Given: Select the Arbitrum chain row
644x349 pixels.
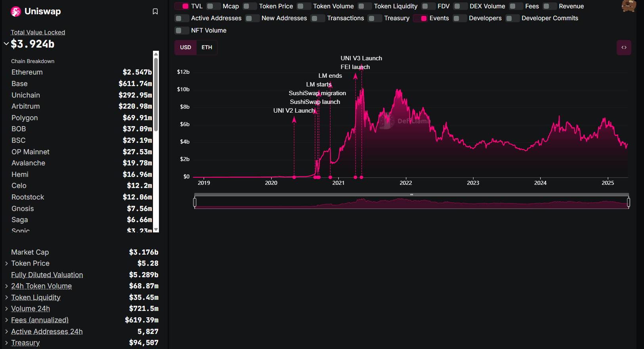Looking at the screenshot, I should (x=82, y=106).
